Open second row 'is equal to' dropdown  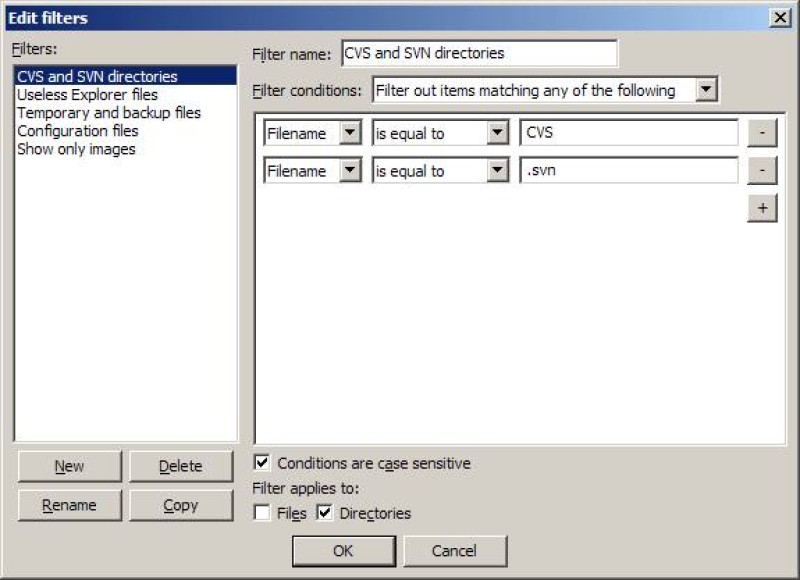[x=497, y=171]
